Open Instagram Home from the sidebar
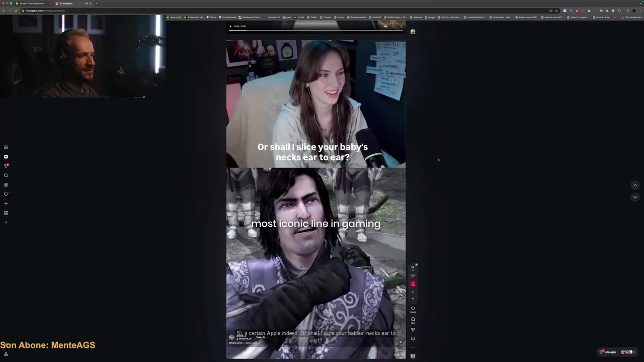Screen dimensions: 644x362 click(x=6, y=147)
